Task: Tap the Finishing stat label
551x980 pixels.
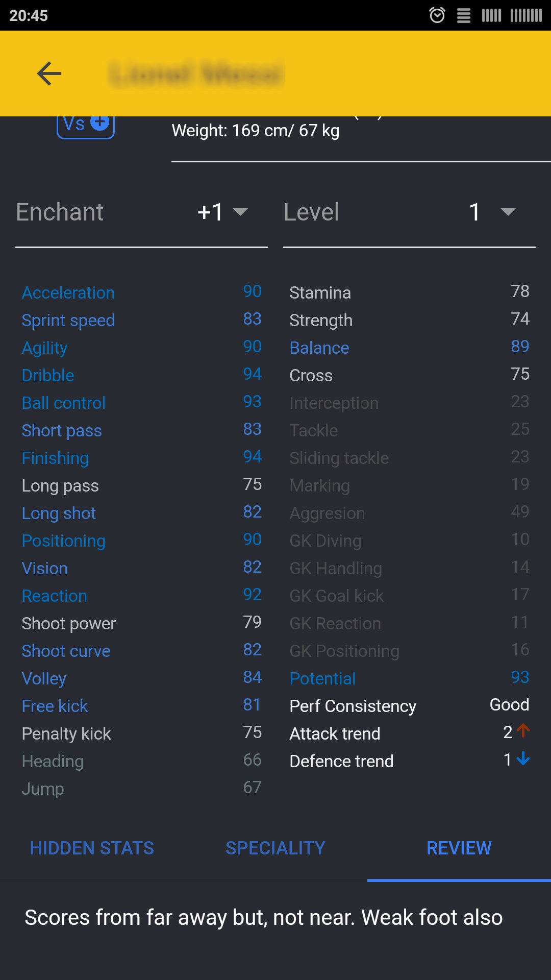Action: [55, 458]
